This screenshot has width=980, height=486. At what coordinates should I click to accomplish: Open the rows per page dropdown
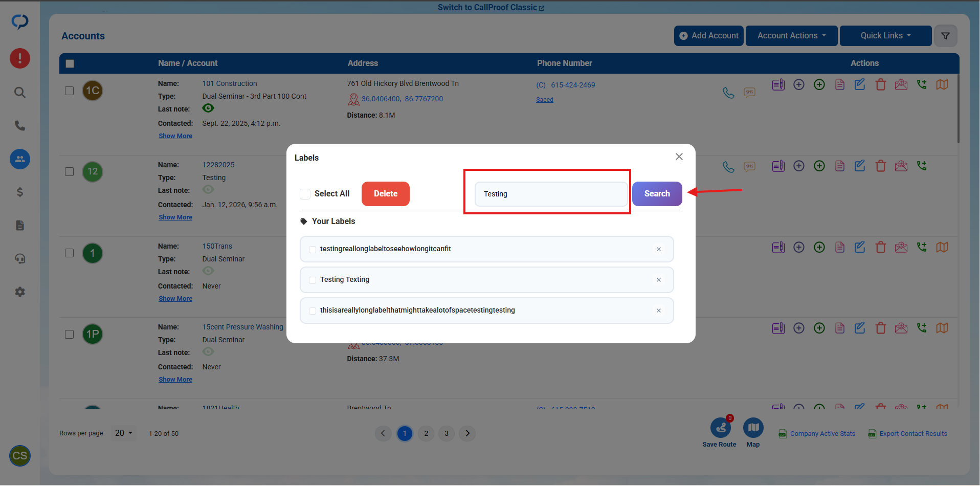(124, 433)
